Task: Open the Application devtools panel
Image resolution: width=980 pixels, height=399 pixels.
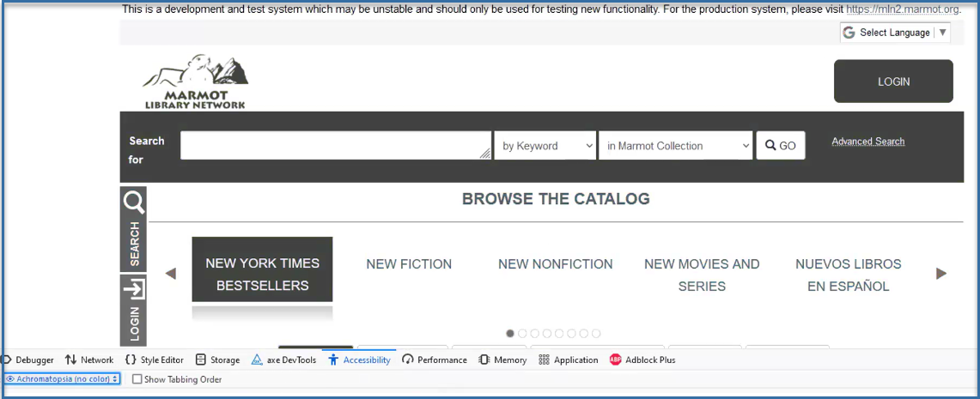Action: [x=568, y=360]
